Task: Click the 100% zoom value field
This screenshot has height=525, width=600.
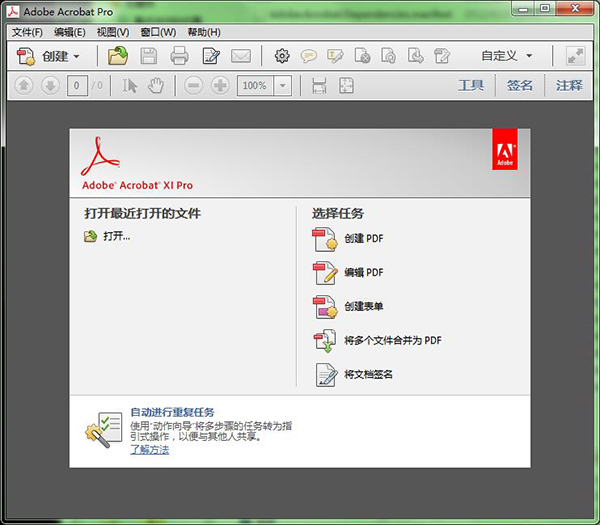Action: tap(255, 85)
